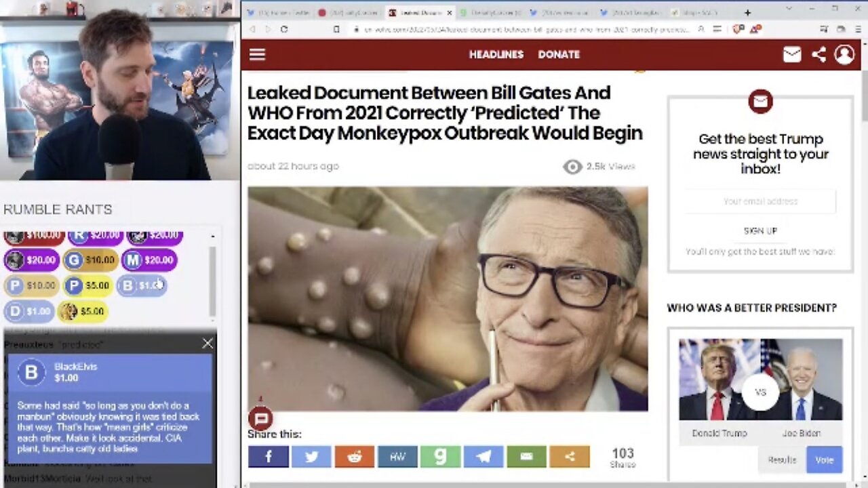Share article by email button
The height and width of the screenshot is (488, 868).
(x=527, y=457)
